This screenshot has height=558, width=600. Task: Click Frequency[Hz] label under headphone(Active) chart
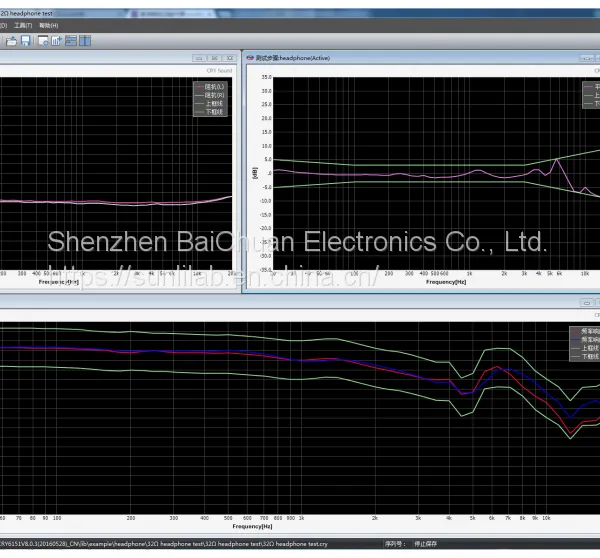coord(446,282)
